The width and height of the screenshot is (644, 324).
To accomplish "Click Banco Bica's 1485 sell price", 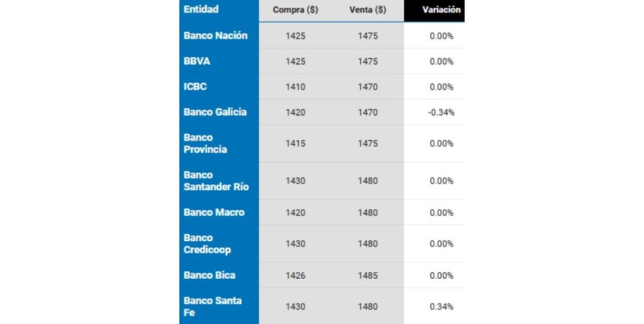I will 368,275.
